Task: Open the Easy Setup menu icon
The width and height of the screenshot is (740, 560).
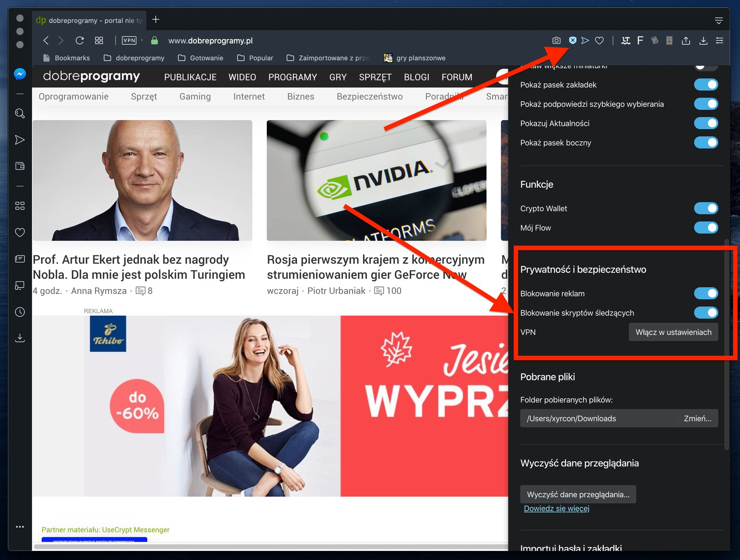Action: pos(719,40)
